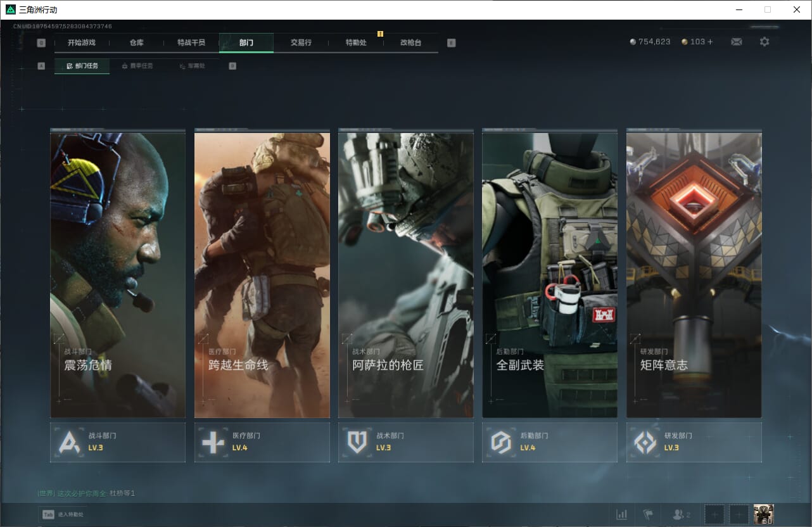The height and width of the screenshot is (527, 812).
Task: Switch to the 仓库 tab
Action: [136, 42]
